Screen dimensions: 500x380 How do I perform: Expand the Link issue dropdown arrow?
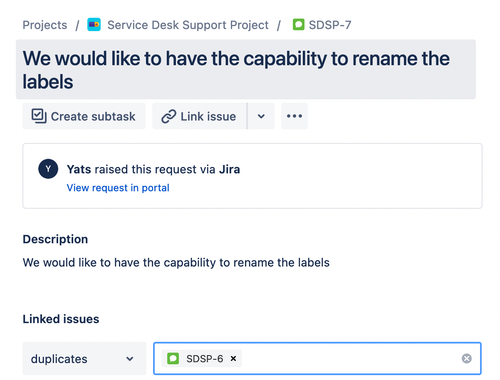click(261, 116)
